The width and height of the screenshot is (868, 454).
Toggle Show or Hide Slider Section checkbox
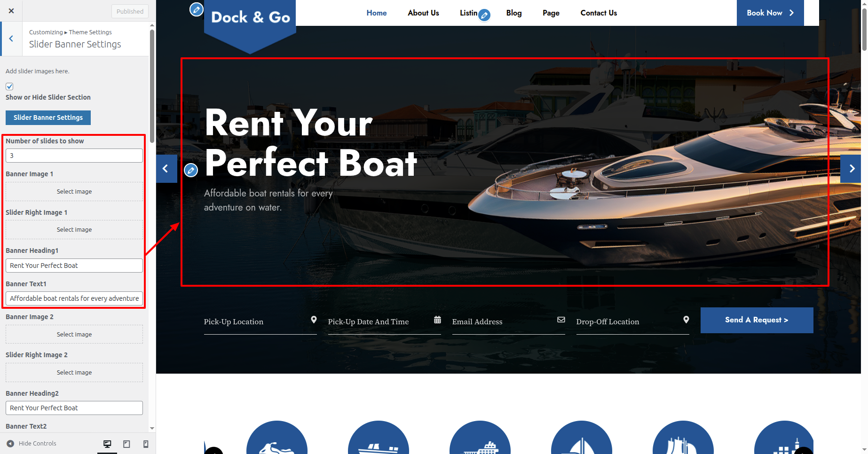[9, 86]
